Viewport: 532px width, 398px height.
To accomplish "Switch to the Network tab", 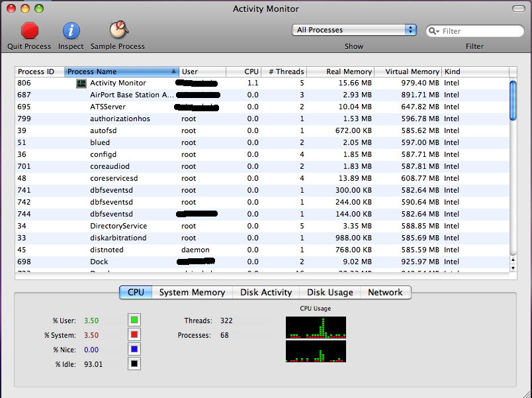I will click(385, 293).
